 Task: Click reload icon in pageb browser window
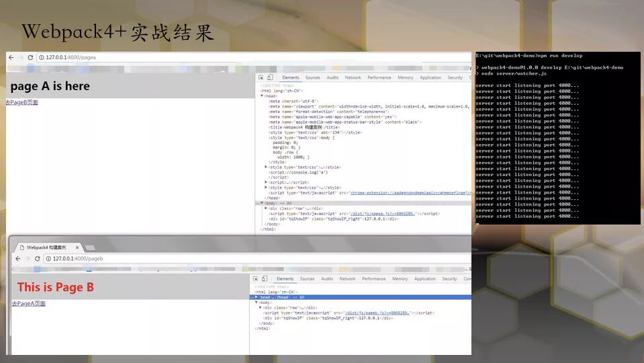[x=38, y=259]
